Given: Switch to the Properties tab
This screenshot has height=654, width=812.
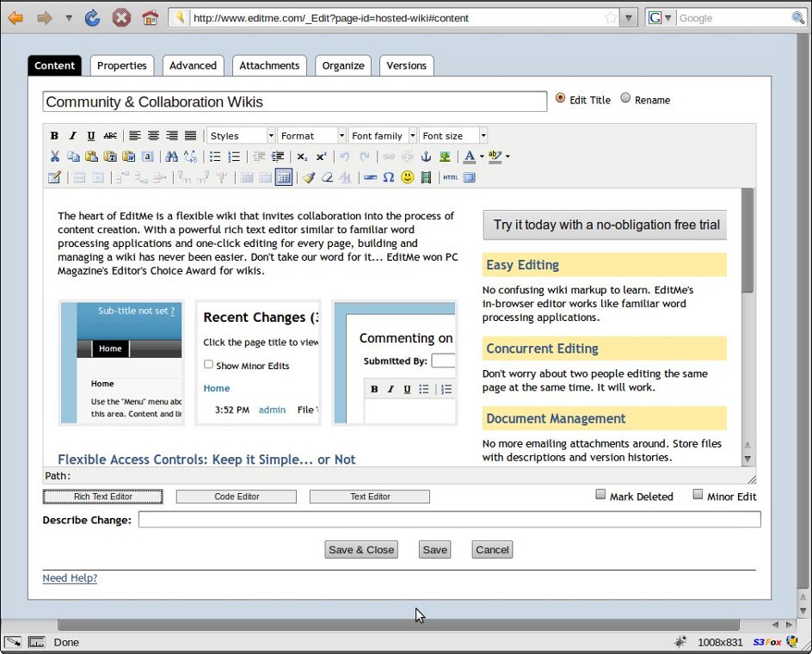Looking at the screenshot, I should pyautogui.click(x=121, y=65).
